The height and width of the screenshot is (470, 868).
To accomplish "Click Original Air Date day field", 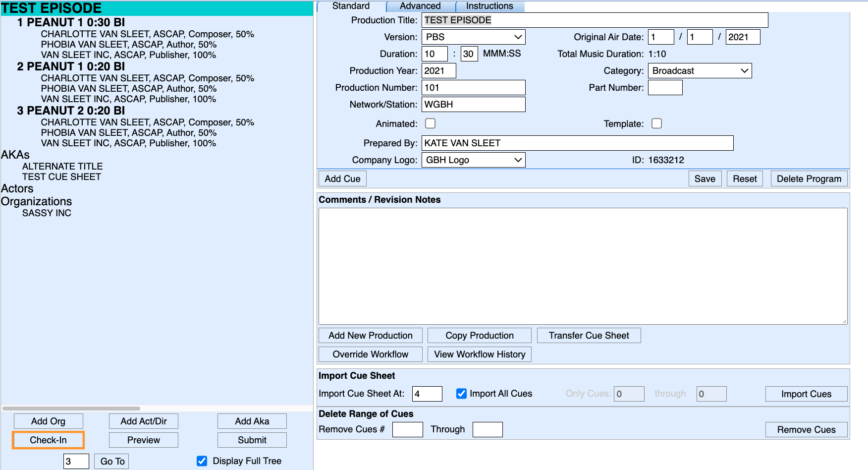I will click(x=700, y=37).
